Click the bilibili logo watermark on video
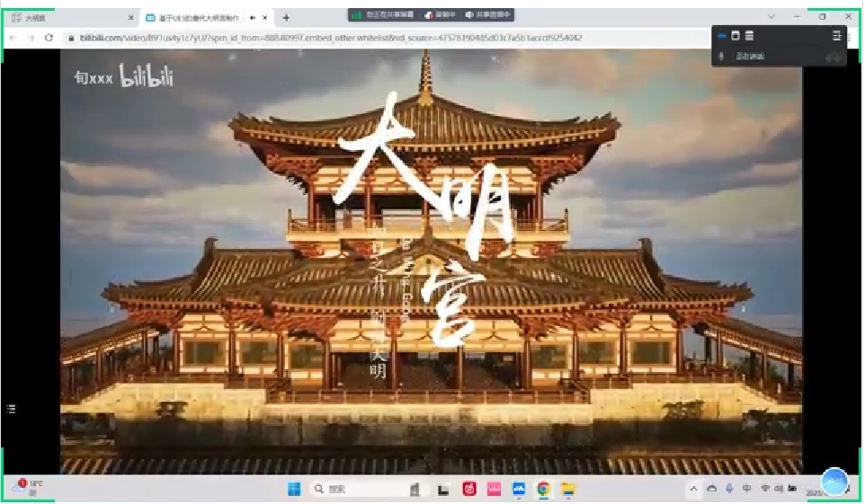The width and height of the screenshot is (865, 504). click(x=146, y=77)
